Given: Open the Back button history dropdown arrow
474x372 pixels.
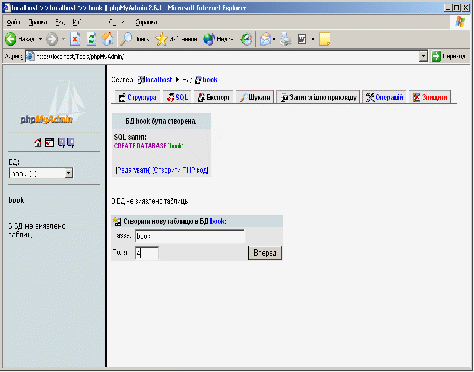Looking at the screenshot, I should (40, 39).
